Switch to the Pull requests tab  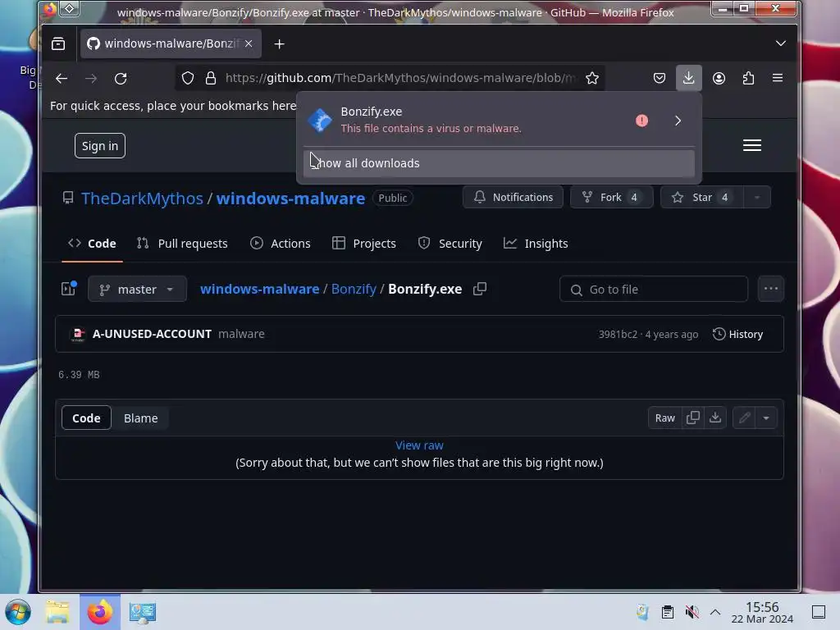pos(182,243)
